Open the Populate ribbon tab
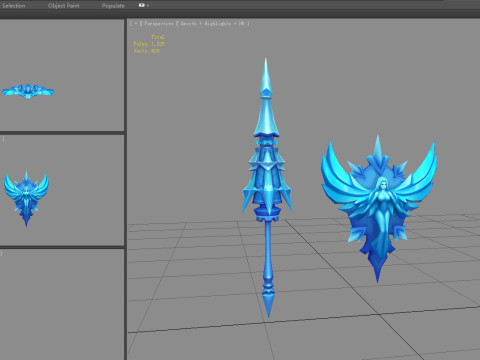 click(x=113, y=5)
